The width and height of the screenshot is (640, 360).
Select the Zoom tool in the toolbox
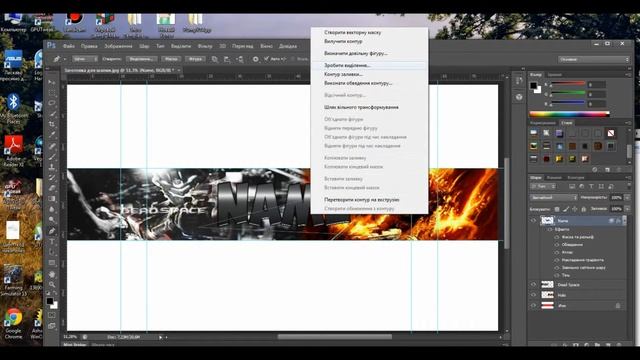coord(52,284)
